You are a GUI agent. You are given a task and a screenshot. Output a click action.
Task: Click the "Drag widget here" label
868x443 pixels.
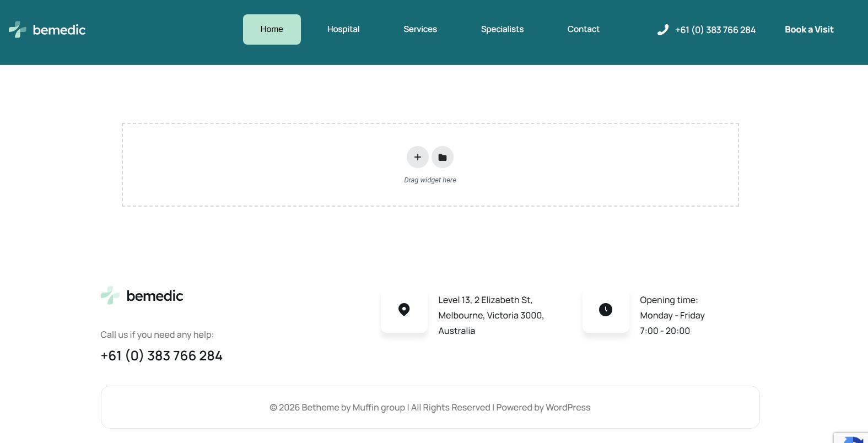tap(430, 180)
